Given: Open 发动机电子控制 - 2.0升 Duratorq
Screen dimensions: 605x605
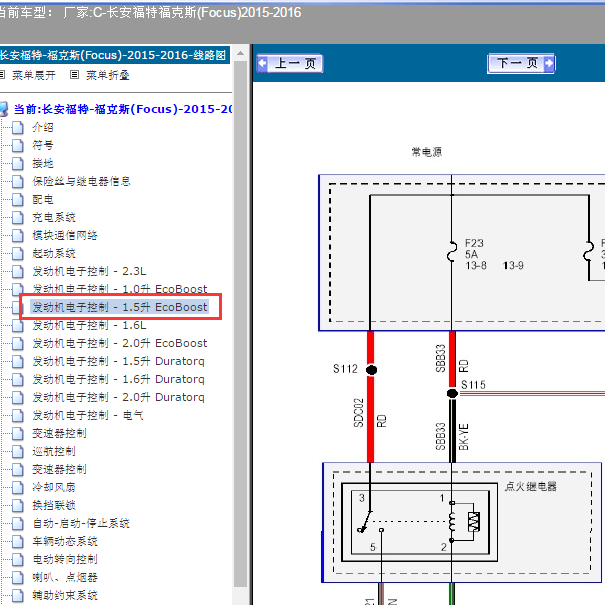Looking at the screenshot, I should [118, 397].
